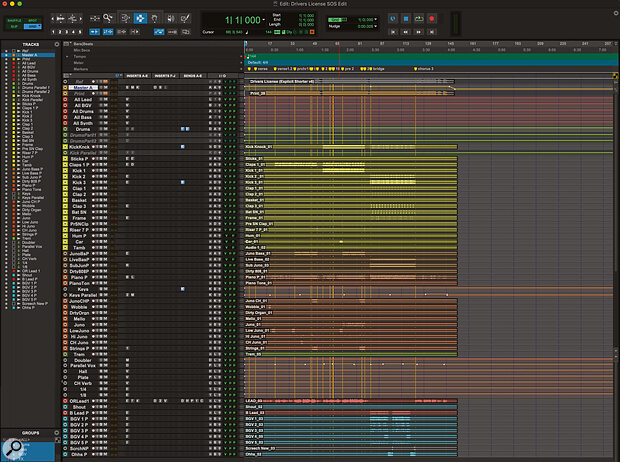Pick the Scrubber speaker tool

170,18
